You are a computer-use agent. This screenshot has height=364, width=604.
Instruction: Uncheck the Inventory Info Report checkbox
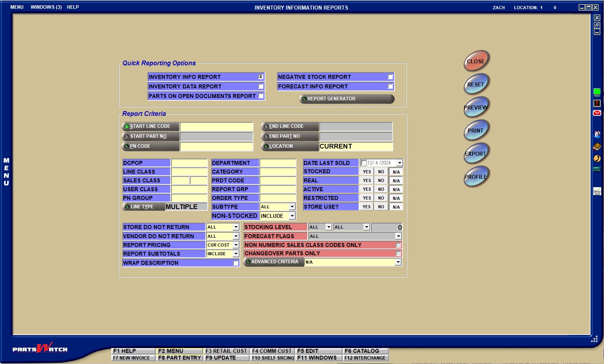pyautogui.click(x=261, y=77)
